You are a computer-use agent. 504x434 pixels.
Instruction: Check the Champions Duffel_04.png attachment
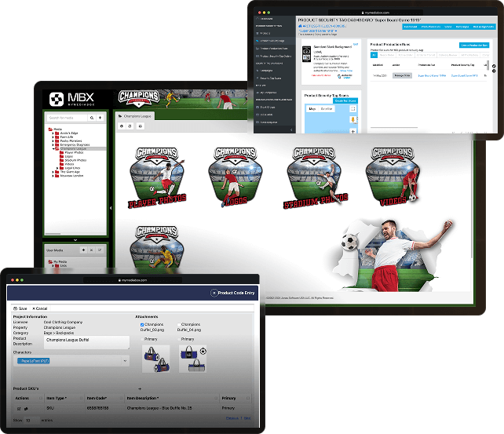point(179,325)
